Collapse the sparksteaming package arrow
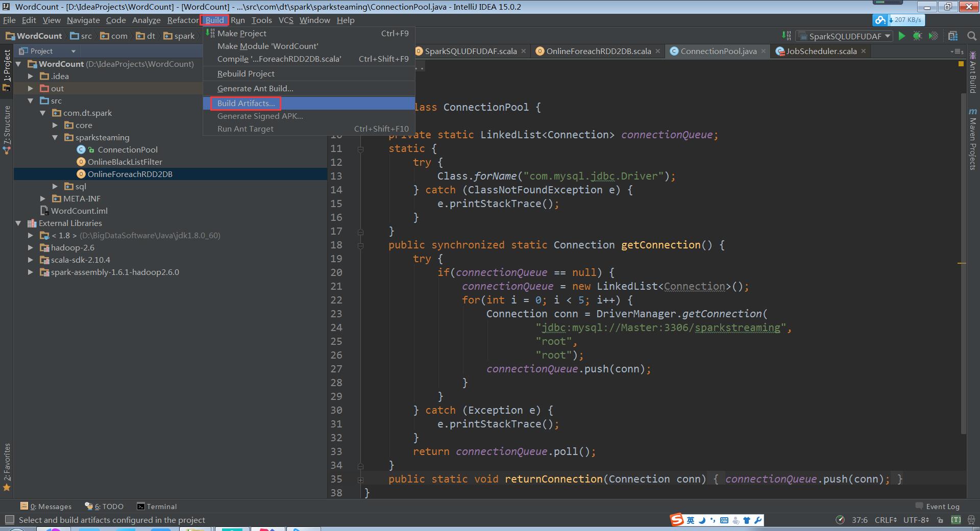Viewport: 980px width, 531px height. click(55, 137)
